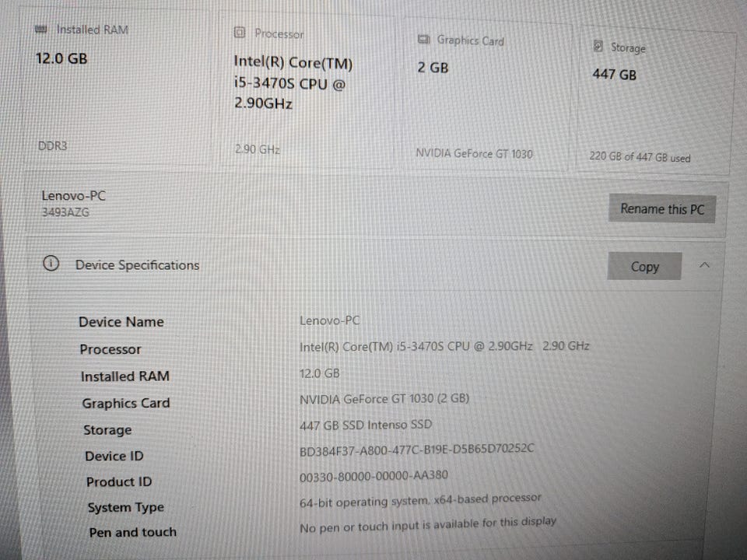Viewport: 747px width, 560px height.
Task: Select the Lenovo-PC device name value
Action: pos(329,320)
